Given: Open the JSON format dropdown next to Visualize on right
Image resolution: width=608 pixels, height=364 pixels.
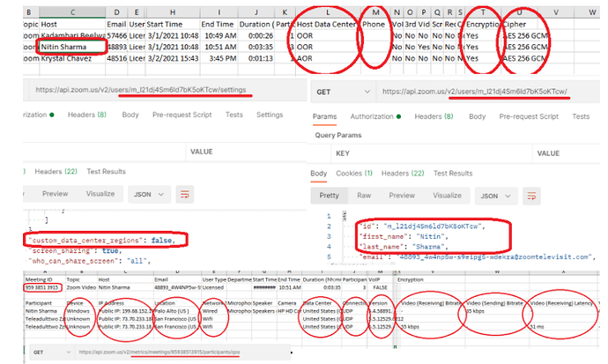Looking at the screenshot, I should [495, 197].
